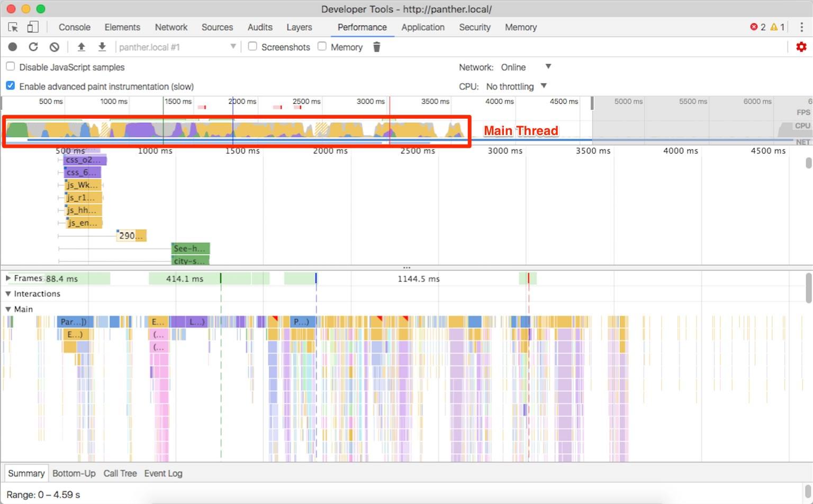Start a new performance recording
This screenshot has height=504, width=813.
click(13, 47)
